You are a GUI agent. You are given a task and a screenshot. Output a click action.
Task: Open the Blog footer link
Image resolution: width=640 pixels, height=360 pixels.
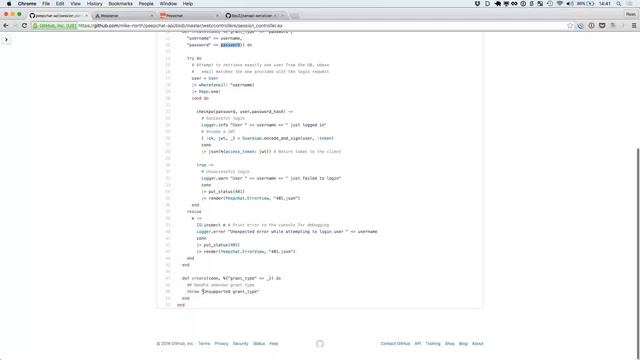463,344
